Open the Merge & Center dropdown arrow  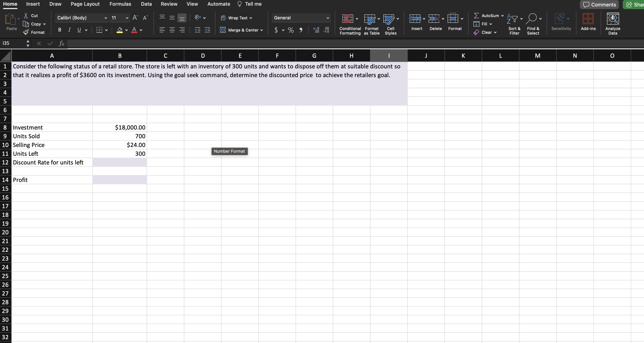point(262,30)
